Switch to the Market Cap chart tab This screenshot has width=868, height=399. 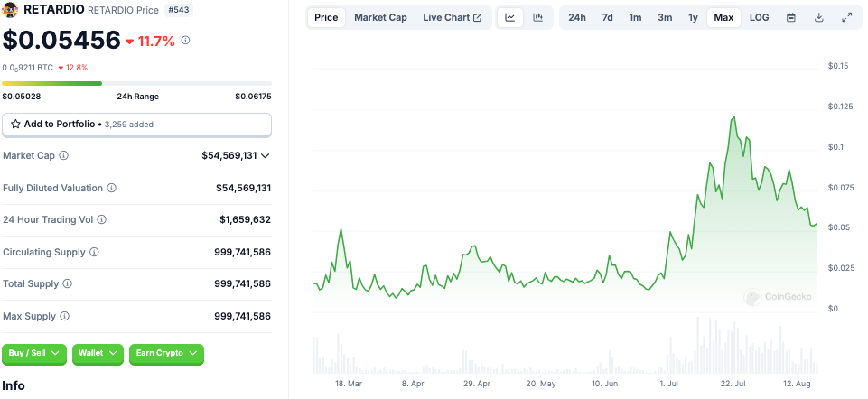pyautogui.click(x=380, y=18)
